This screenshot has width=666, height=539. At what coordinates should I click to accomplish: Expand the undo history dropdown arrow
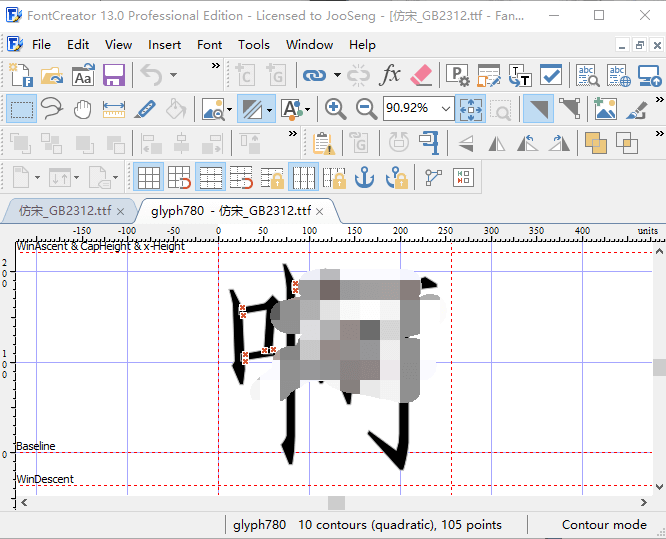[173, 75]
